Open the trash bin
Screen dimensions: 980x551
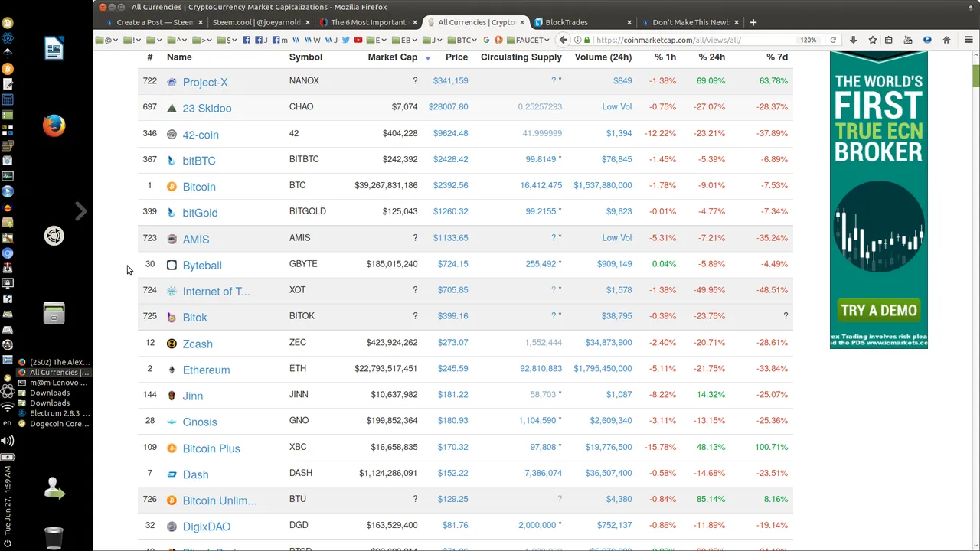point(54,538)
